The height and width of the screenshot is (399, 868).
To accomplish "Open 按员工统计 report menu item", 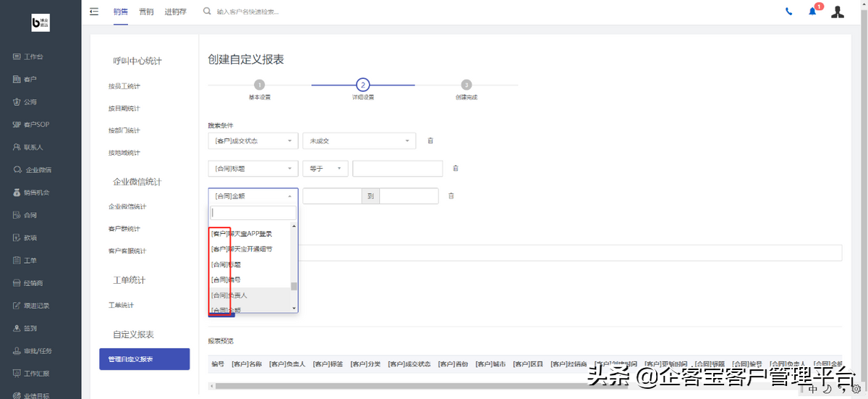I will (124, 86).
